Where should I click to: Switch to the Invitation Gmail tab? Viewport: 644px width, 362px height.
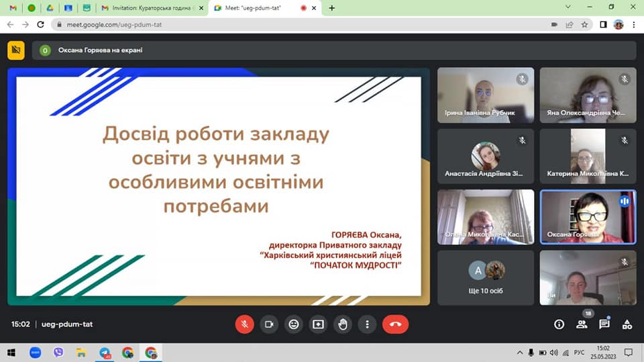tap(148, 8)
